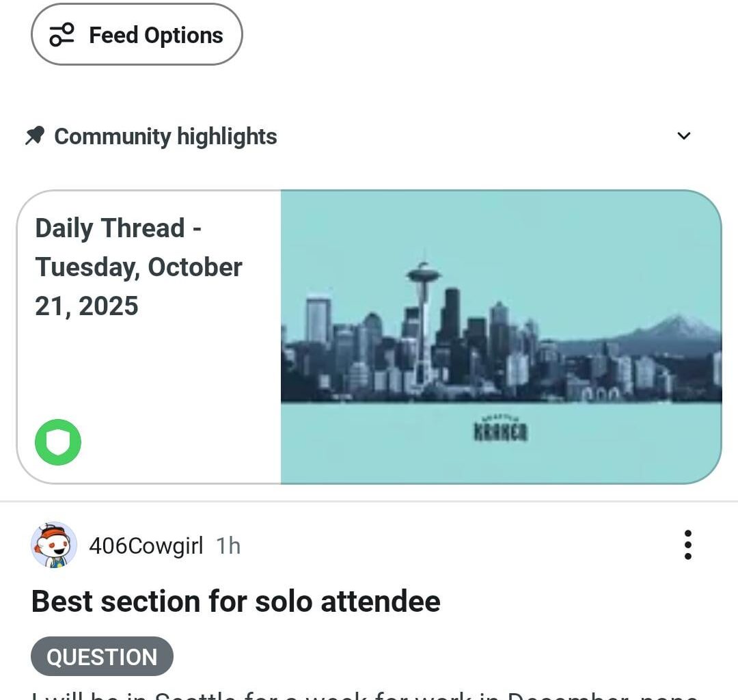Click the green moderator shield on Daily Thread card
Viewport: 738px width, 700px height.
pos(57,442)
